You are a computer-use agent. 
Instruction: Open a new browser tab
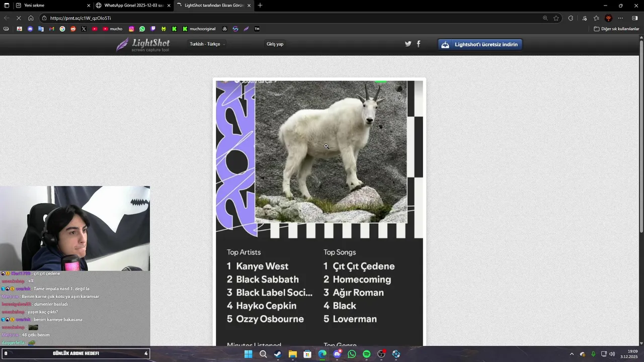tap(260, 6)
